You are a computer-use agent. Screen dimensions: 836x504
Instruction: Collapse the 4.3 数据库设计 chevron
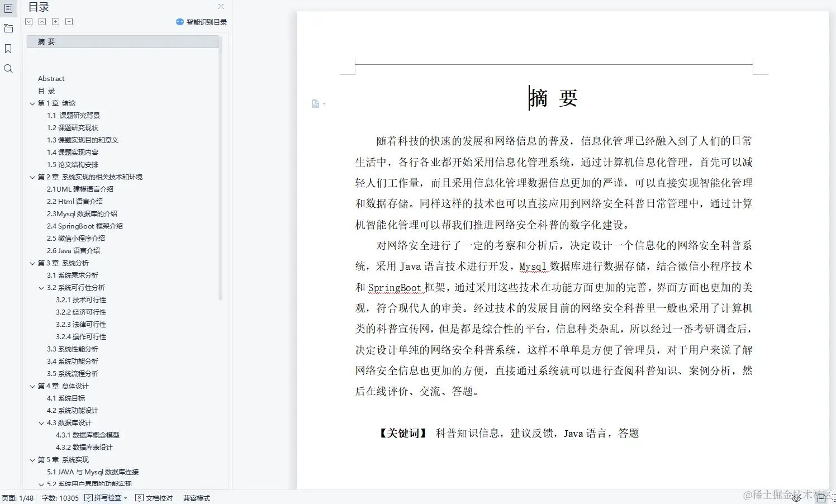tap(41, 423)
